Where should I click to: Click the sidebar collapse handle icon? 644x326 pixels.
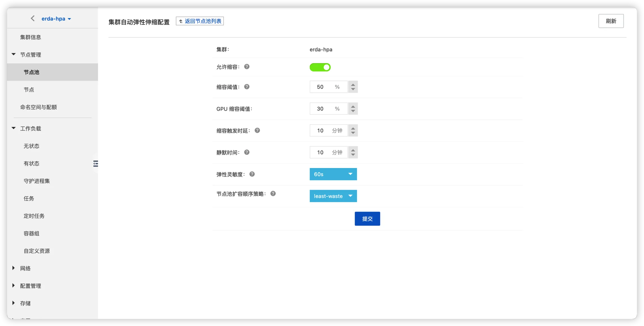[96, 164]
